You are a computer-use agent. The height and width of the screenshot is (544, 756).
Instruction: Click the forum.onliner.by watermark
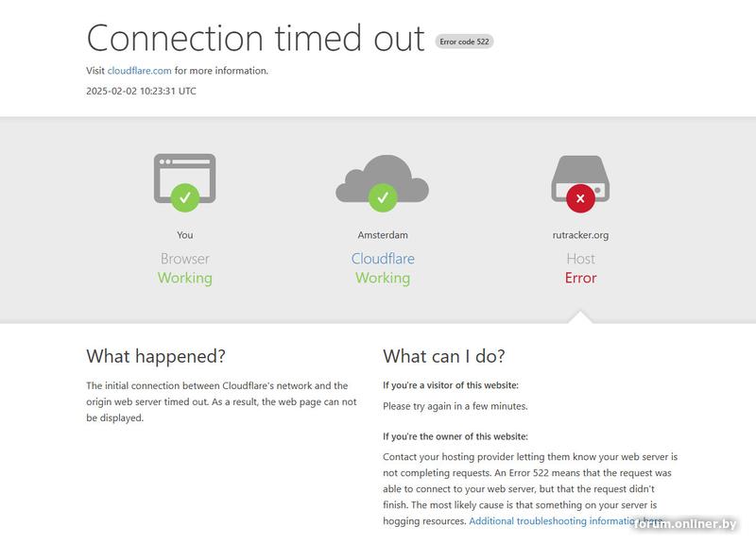tap(684, 524)
